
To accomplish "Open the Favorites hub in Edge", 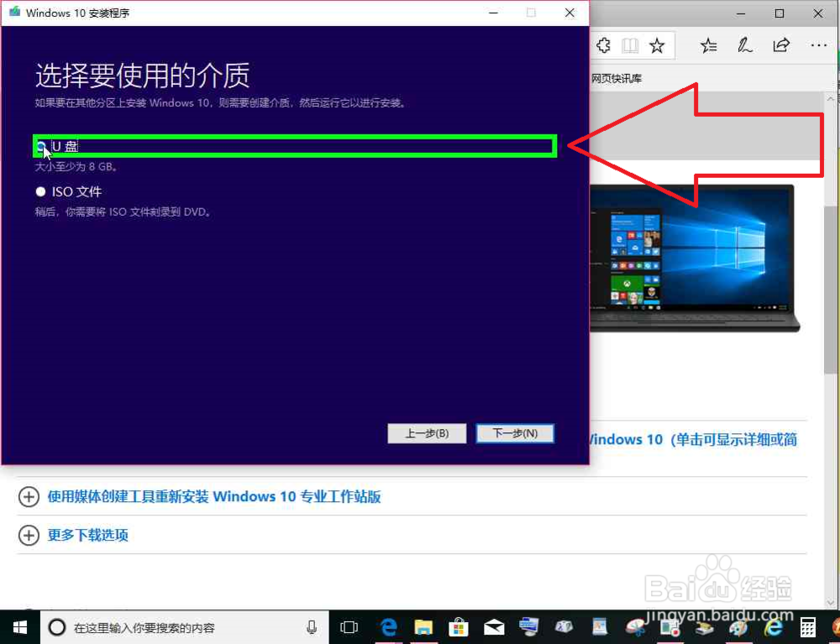I will point(708,45).
